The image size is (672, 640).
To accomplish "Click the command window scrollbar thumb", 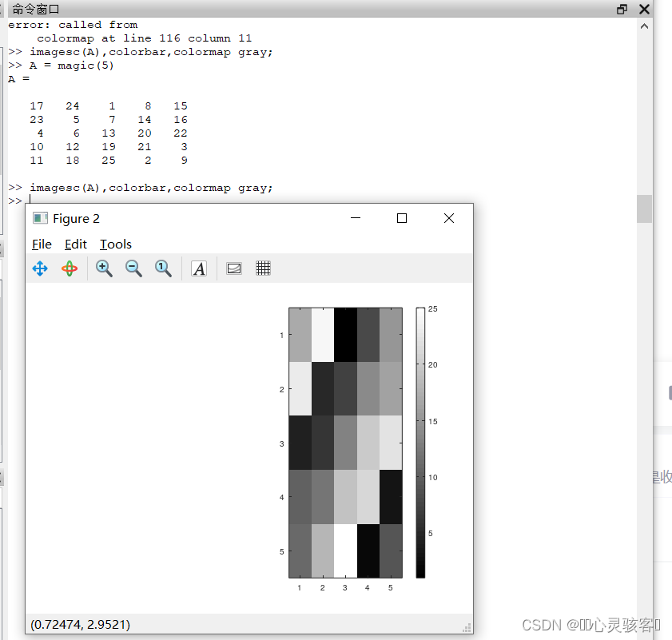I will [644, 209].
